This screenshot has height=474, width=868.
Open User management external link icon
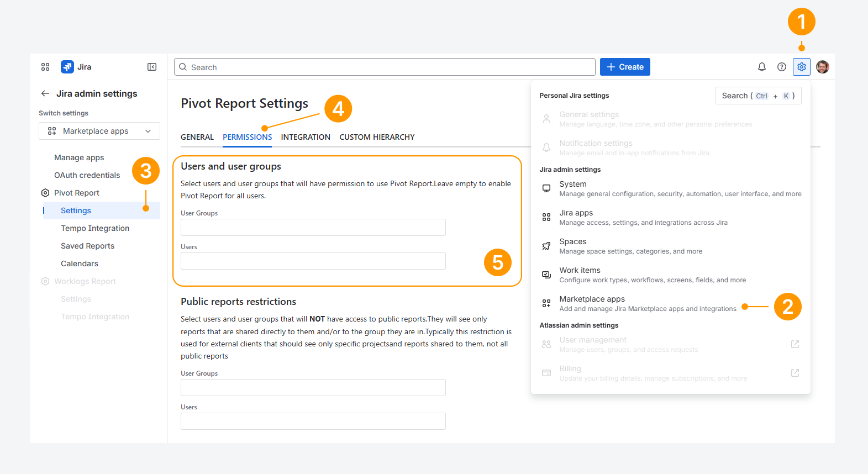[x=795, y=344]
